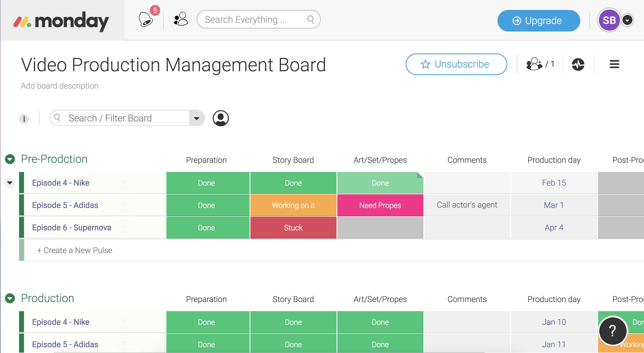The height and width of the screenshot is (353, 644).
Task: Open Episode 6 - Supernova item
Action: (72, 227)
